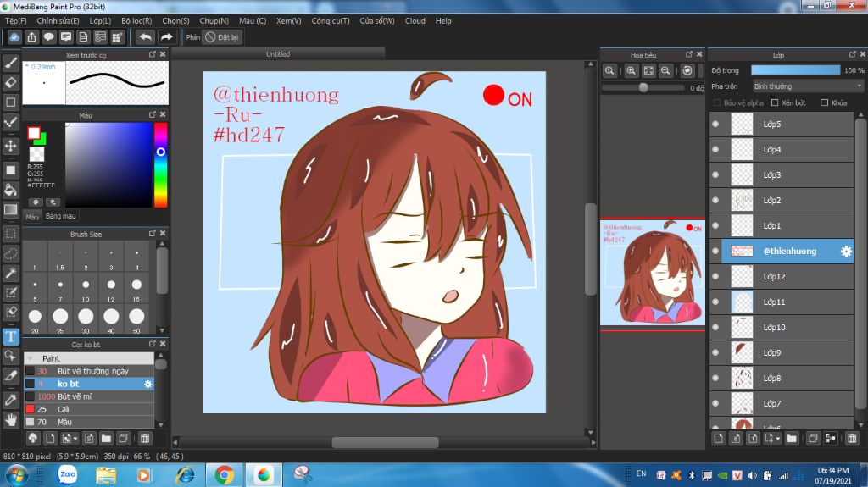Screen dimensions: 868x487
Task: Select the Move tool
Action: [x=10, y=146]
